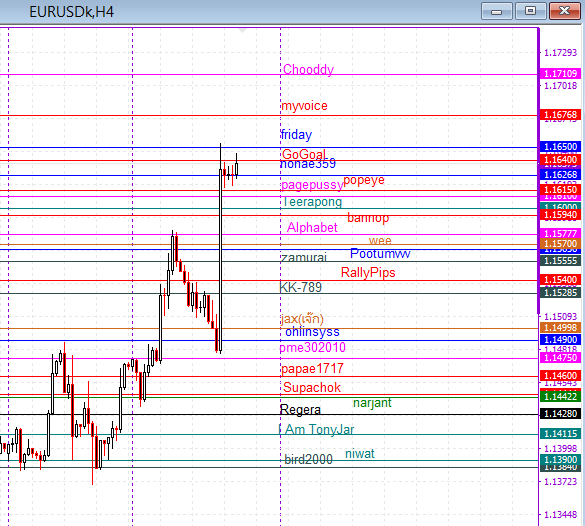Click the 1.16400 red price tag
Image resolution: width=585 pixels, height=526 pixels.
click(560, 160)
